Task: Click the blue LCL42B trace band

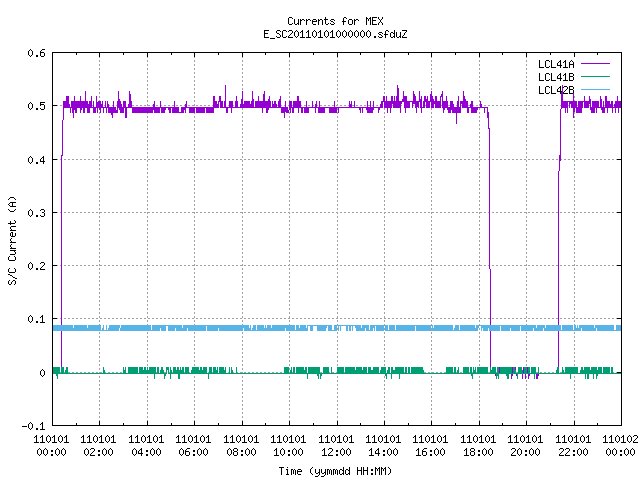Action: pyautogui.click(x=337, y=328)
